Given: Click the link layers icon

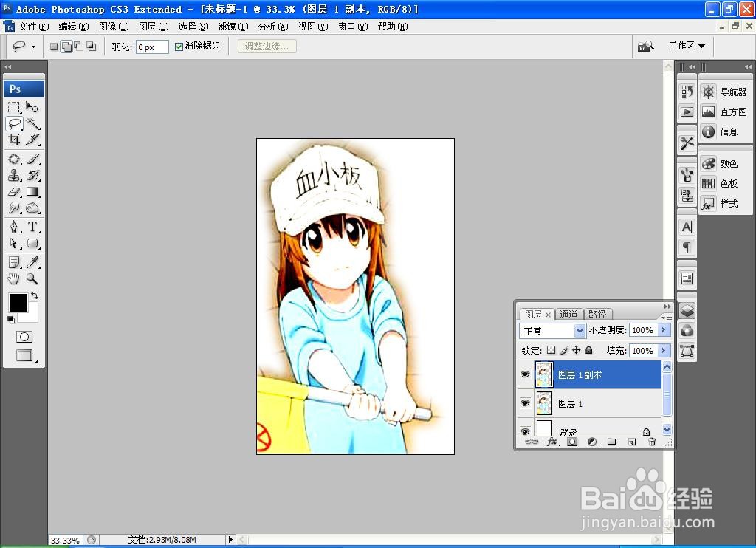Looking at the screenshot, I should [532, 442].
